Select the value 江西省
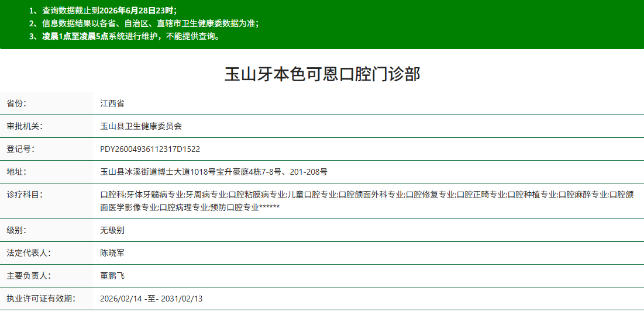The width and height of the screenshot is (644, 312). pyautogui.click(x=112, y=103)
